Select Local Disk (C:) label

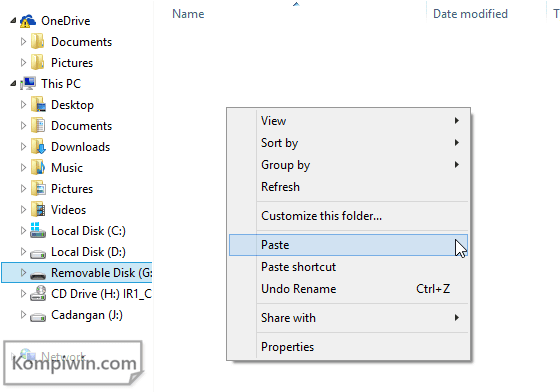pos(88,231)
